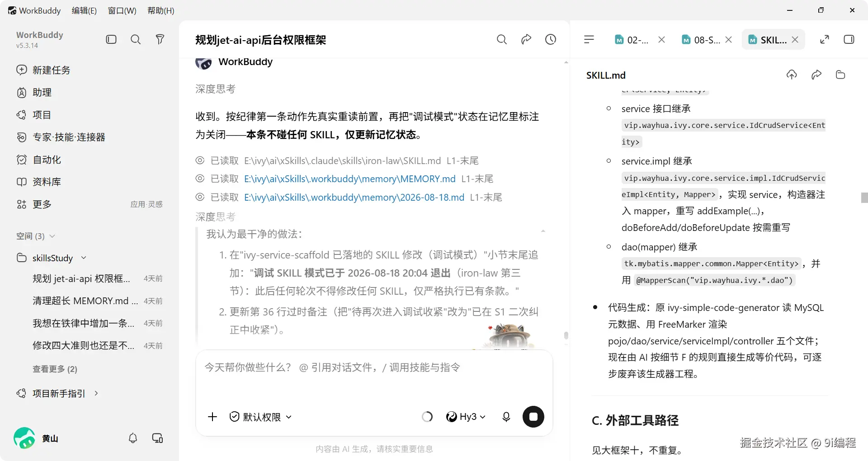Expand the preview panel to fullscreen
The width and height of the screenshot is (868, 461).
[825, 39]
